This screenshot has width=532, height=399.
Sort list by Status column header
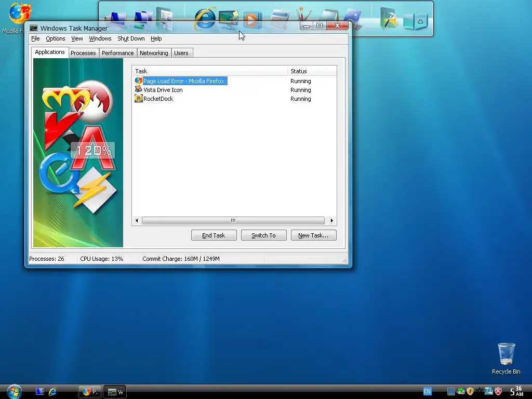[312, 71]
